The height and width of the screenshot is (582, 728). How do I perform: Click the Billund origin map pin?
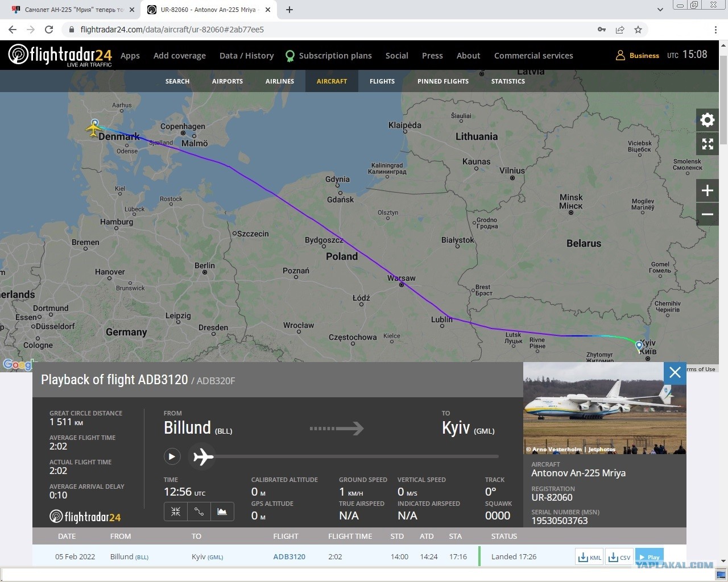pyautogui.click(x=95, y=123)
